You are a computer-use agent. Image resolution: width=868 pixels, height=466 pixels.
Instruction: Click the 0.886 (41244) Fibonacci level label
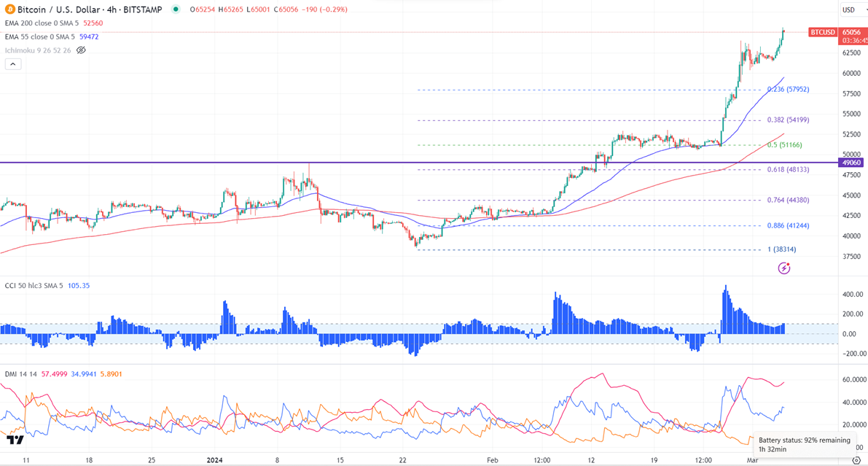pos(789,225)
